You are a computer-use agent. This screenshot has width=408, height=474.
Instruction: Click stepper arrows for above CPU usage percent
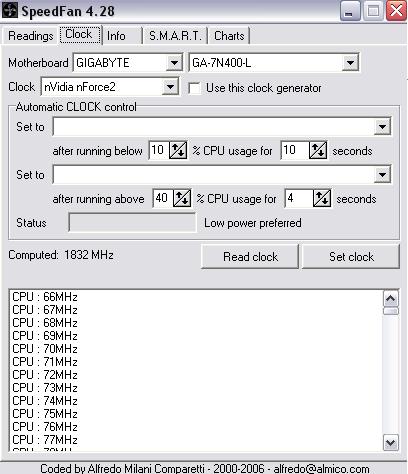[182, 198]
